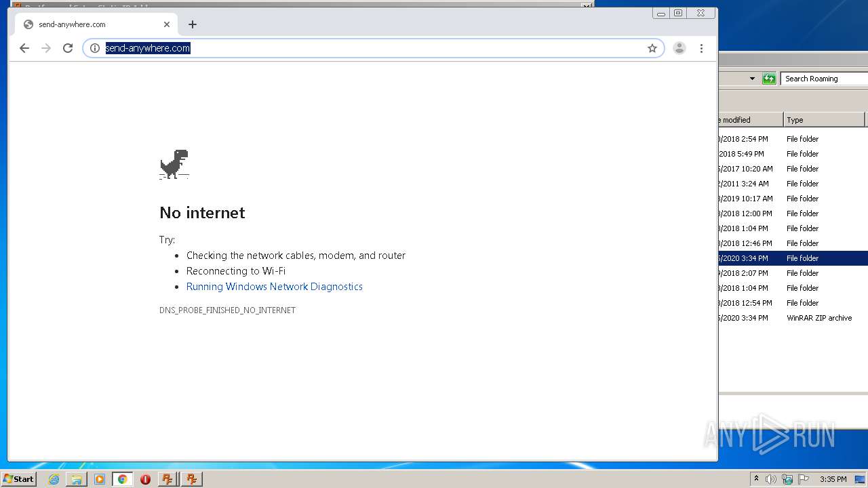868x488 pixels.
Task: View site information icon in address bar
Action: (95, 48)
